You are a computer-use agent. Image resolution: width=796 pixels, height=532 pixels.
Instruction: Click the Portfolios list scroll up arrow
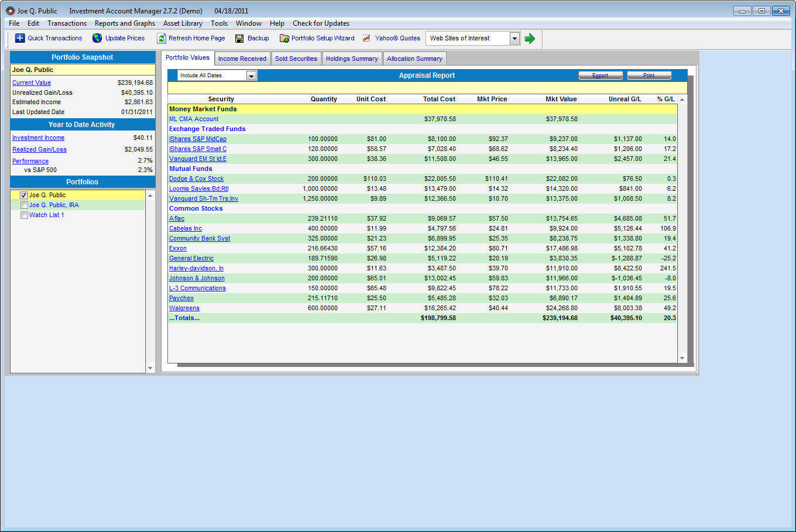click(150, 195)
